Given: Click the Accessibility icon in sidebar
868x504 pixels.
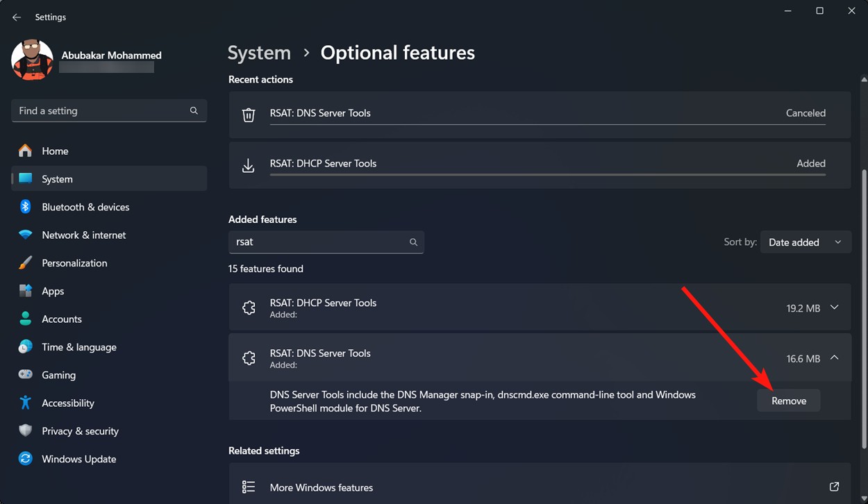Looking at the screenshot, I should [26, 403].
